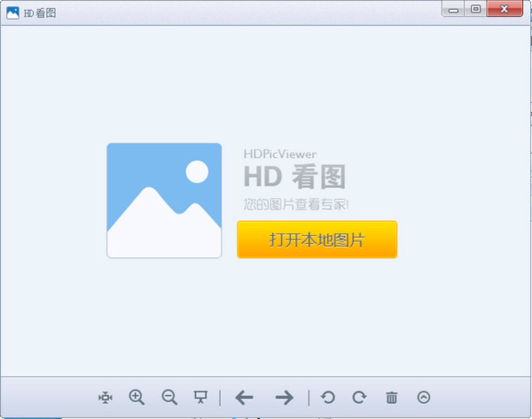
Task: Delete the current image with the trash icon
Action: tap(391, 397)
